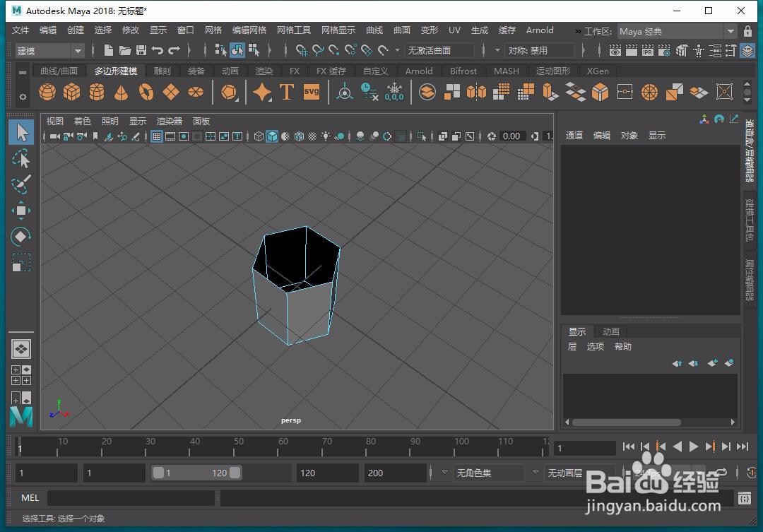Open the 无激活曲面 live surface field

coord(439,51)
